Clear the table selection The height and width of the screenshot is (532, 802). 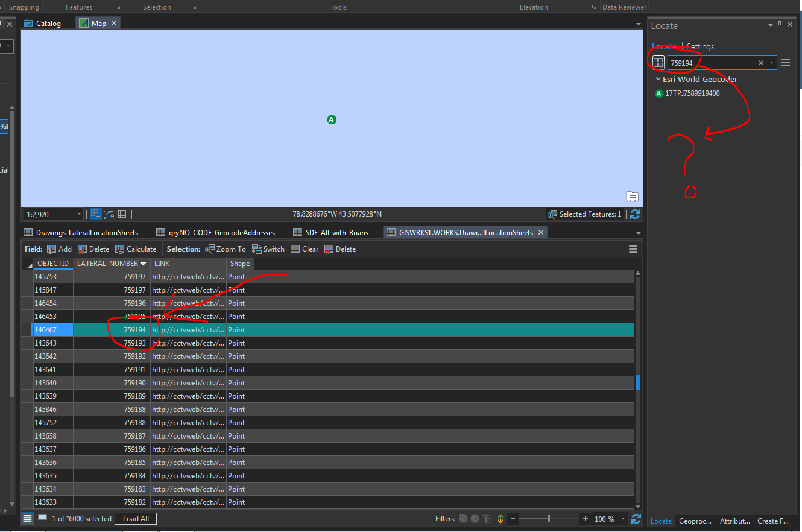pyautogui.click(x=305, y=249)
